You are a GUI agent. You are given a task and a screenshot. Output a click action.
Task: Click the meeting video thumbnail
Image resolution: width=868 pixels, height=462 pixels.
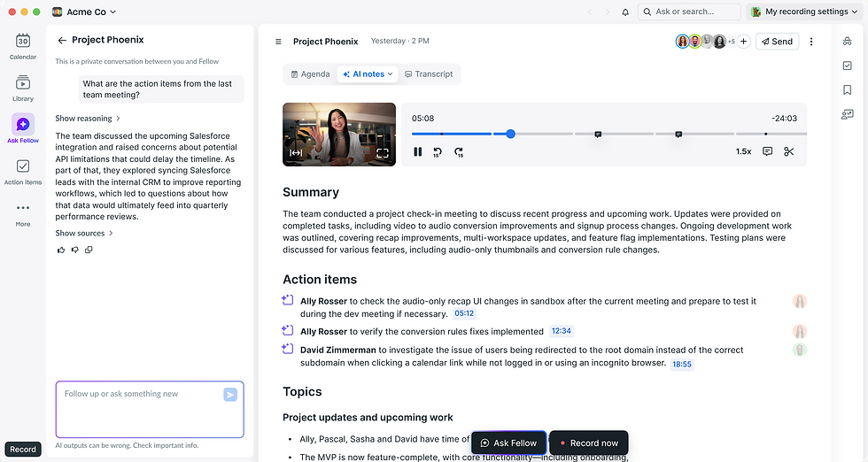(339, 135)
